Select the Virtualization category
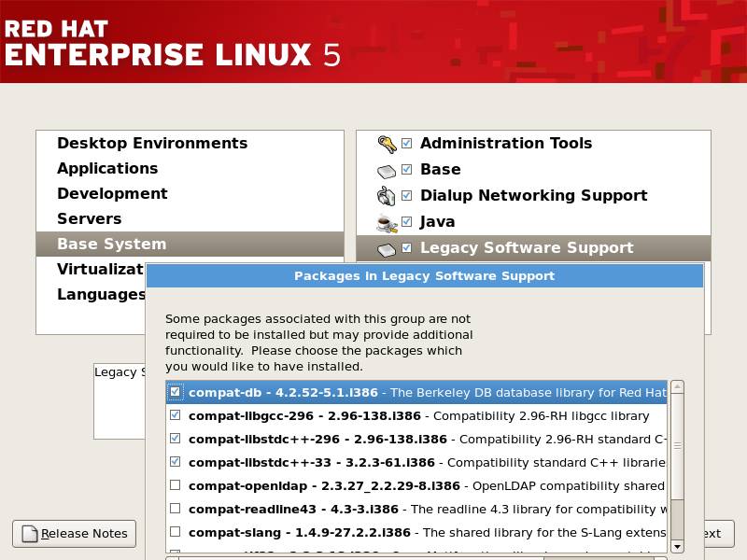 click(91, 269)
